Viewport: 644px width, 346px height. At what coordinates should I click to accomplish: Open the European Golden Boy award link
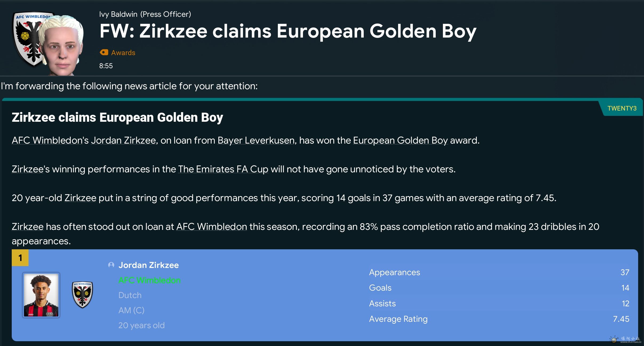coord(400,140)
